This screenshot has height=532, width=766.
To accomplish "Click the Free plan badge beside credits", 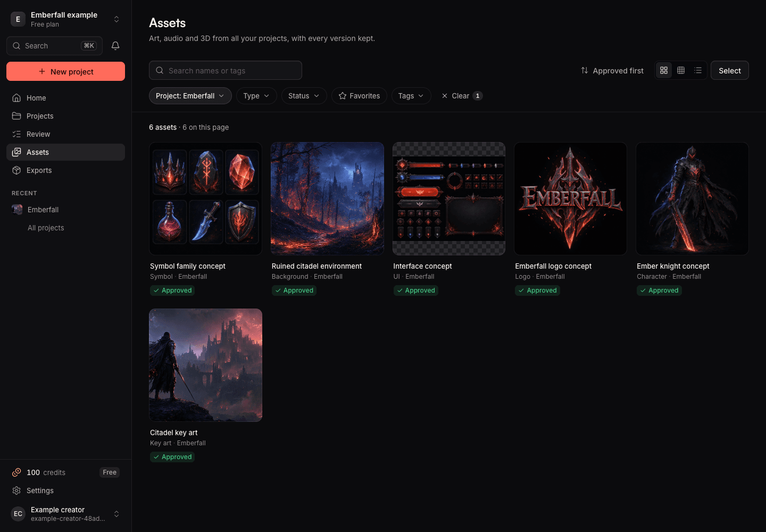I will 110,472.
